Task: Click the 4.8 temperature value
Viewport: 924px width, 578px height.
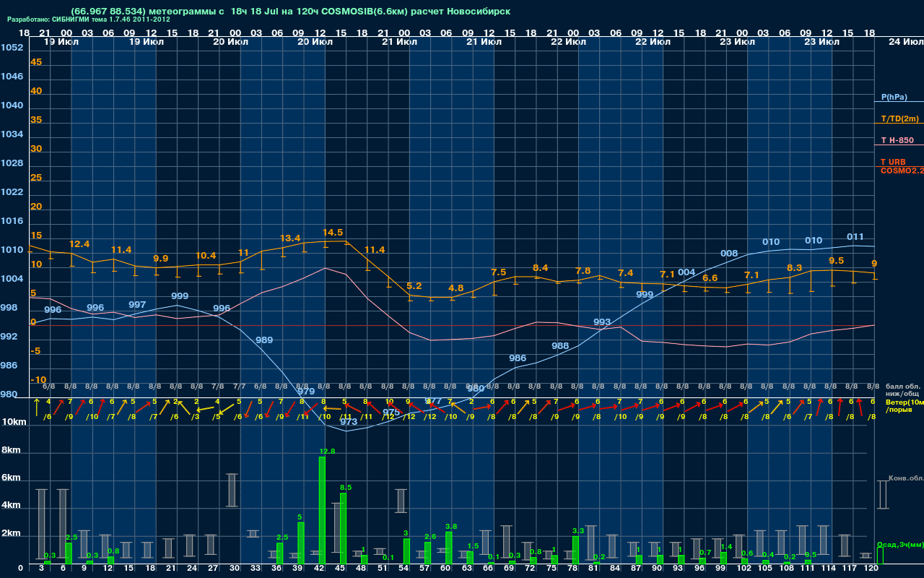Action: click(x=456, y=288)
